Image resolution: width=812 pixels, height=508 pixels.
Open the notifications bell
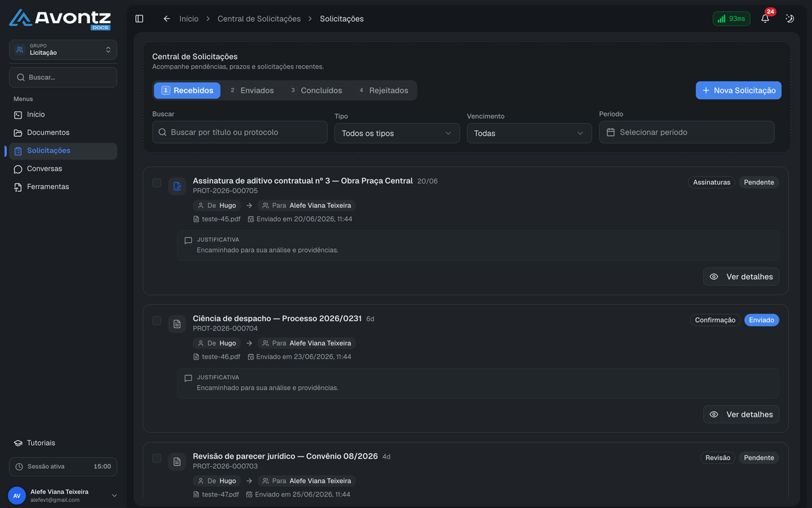coord(765,19)
